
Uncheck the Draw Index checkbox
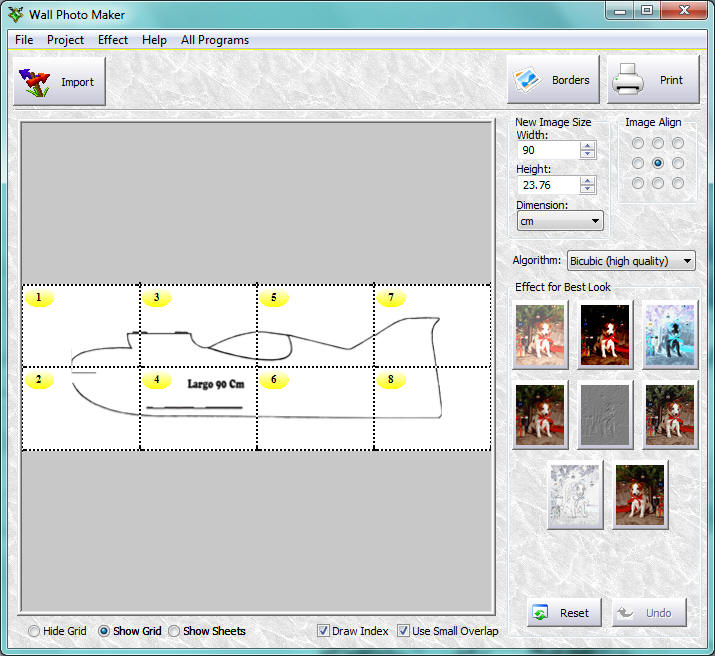point(324,631)
